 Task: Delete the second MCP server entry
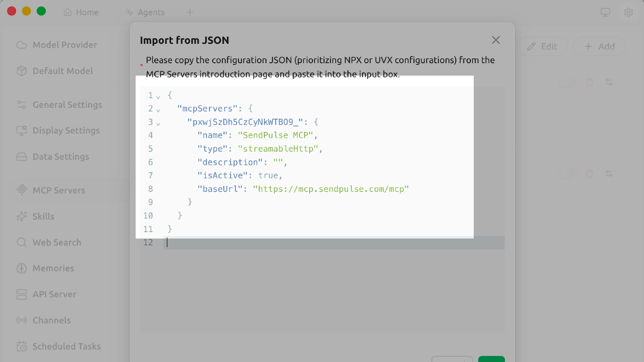coord(590,174)
